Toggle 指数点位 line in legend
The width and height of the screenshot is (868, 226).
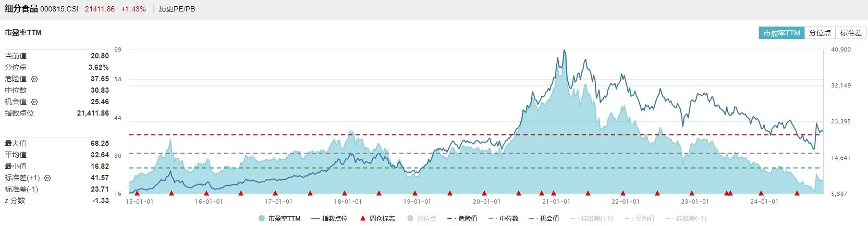(x=329, y=219)
